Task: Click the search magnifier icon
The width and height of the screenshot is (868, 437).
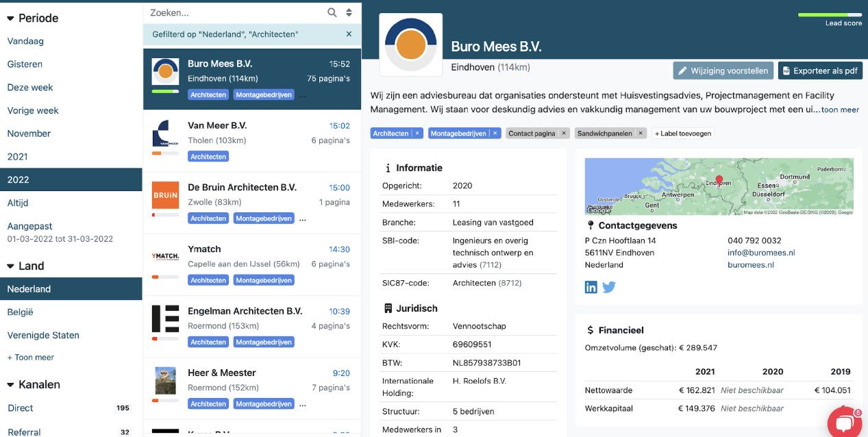Action: [x=332, y=12]
